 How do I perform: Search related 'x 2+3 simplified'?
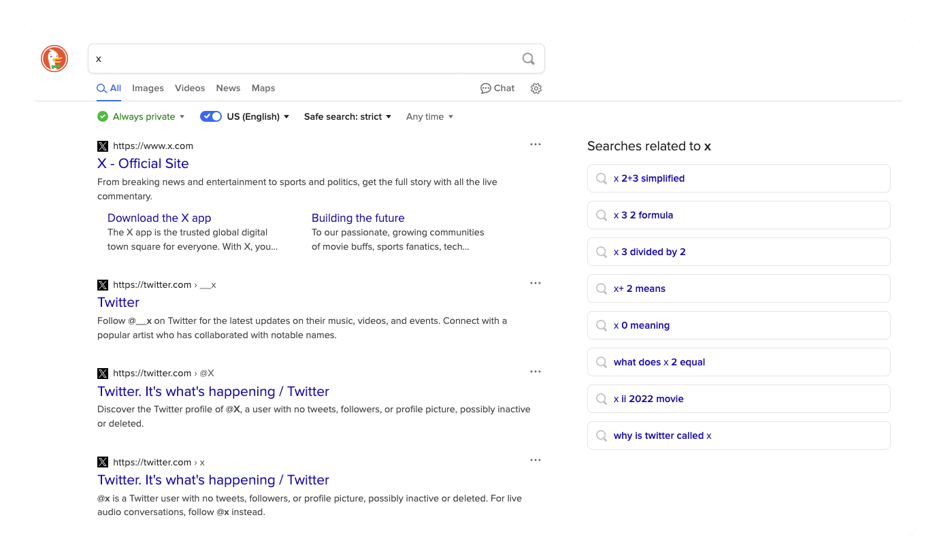point(738,178)
